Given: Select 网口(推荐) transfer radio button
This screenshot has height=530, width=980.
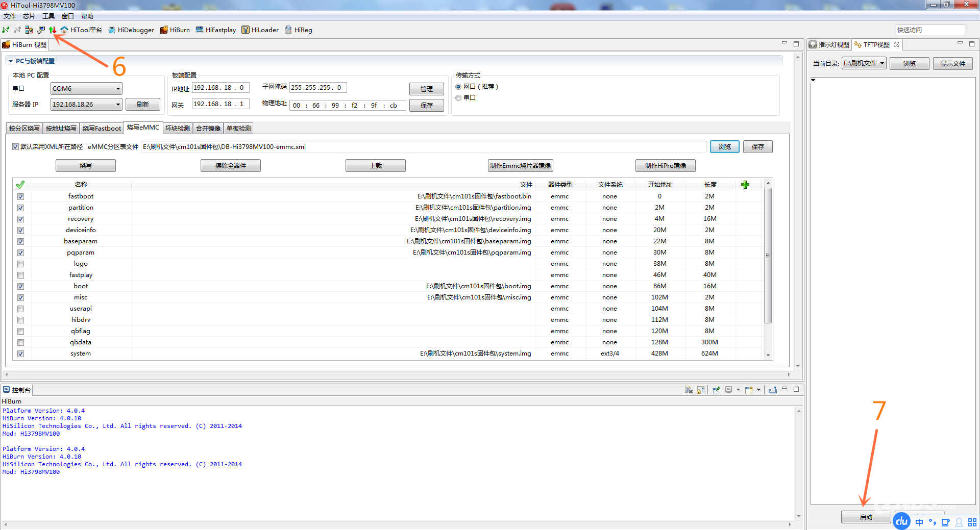Looking at the screenshot, I should [458, 87].
